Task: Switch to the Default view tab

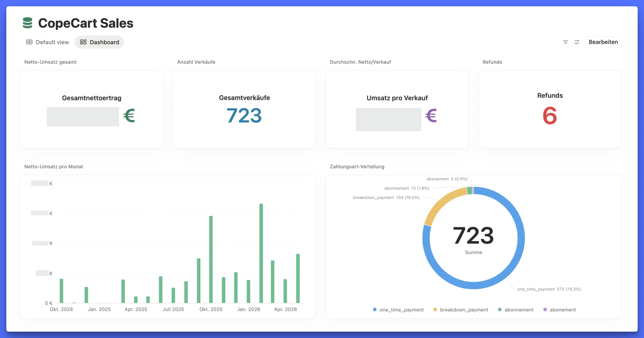Action: (48, 42)
